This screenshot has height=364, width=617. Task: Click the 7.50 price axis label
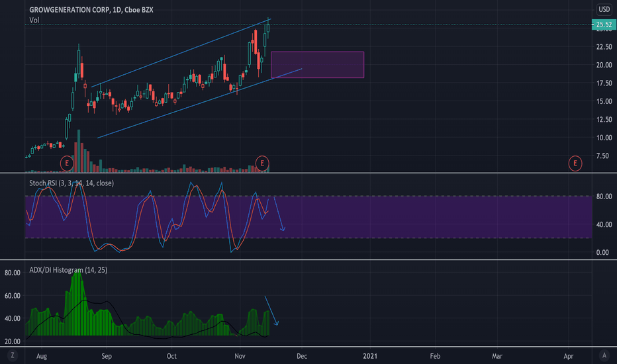602,156
